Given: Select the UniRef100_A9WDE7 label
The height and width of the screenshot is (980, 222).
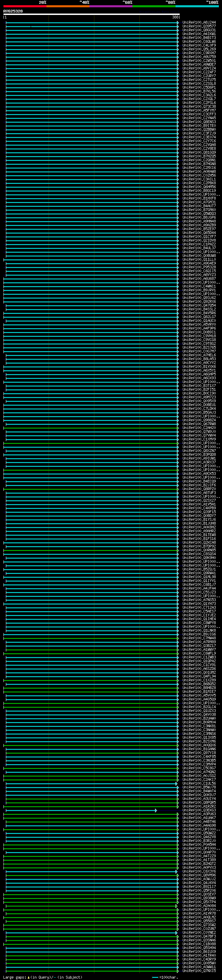Looking at the screenshot, I should [x=199, y=64].
